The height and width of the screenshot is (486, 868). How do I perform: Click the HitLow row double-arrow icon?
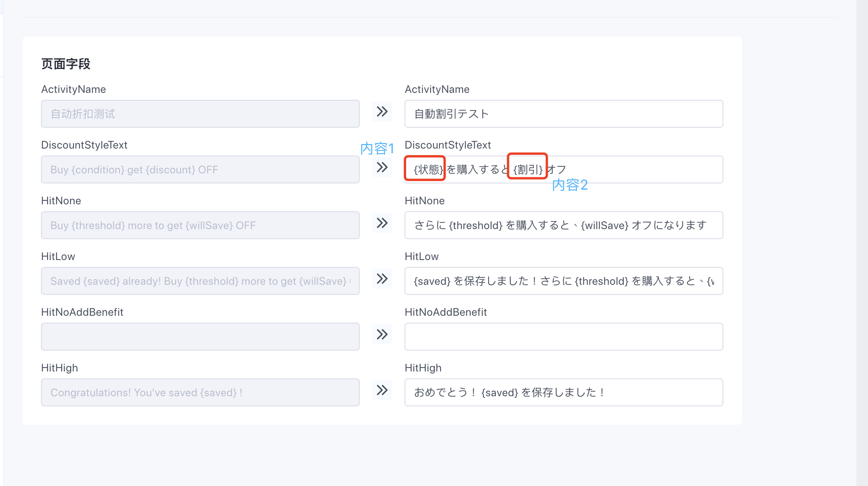point(382,279)
